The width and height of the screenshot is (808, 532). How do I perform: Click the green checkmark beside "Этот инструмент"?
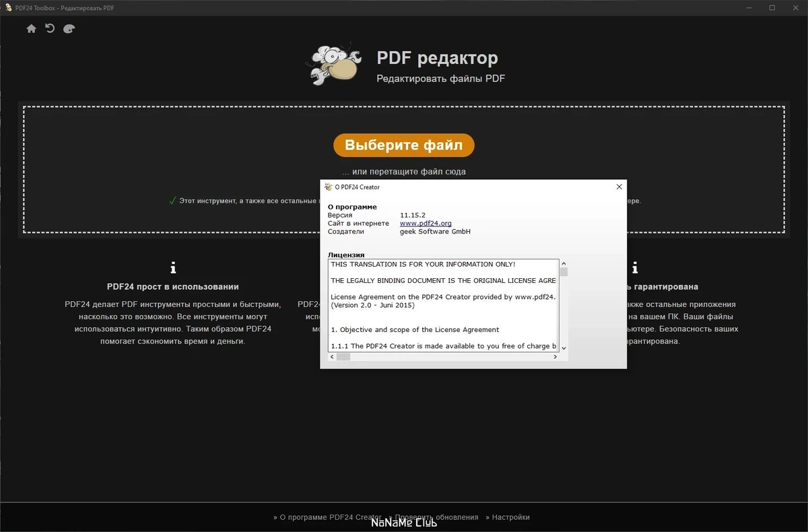coord(173,201)
